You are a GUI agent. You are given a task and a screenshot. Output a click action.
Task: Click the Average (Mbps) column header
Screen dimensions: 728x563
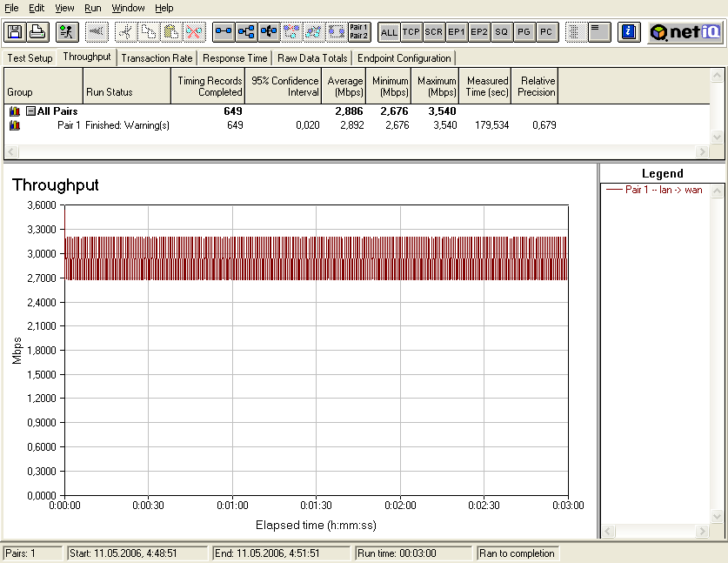(344, 86)
